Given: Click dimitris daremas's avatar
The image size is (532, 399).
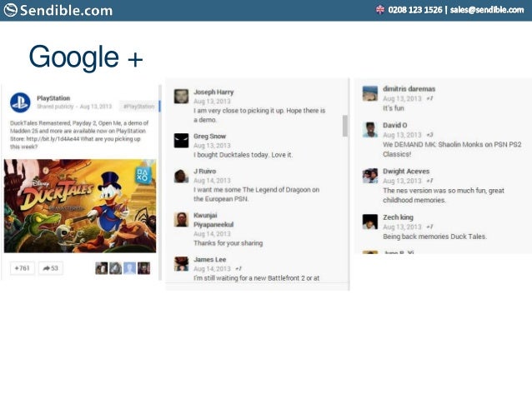Looking at the screenshot, I should (x=370, y=93).
